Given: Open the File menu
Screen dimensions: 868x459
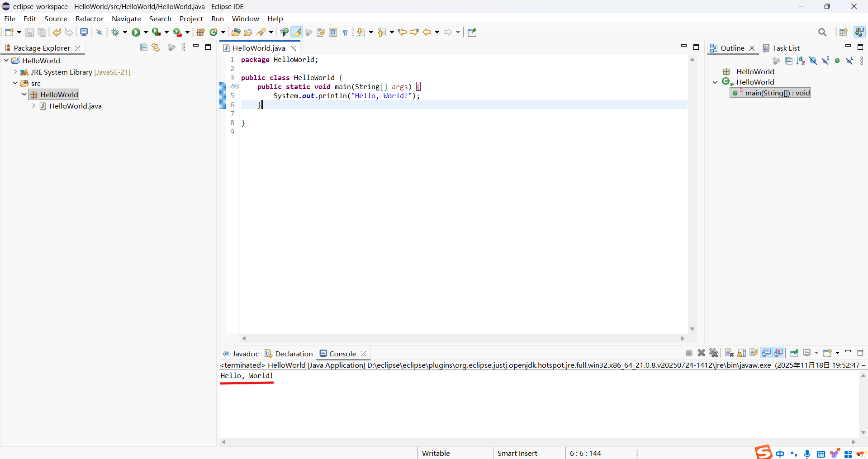Looking at the screenshot, I should (x=9, y=19).
